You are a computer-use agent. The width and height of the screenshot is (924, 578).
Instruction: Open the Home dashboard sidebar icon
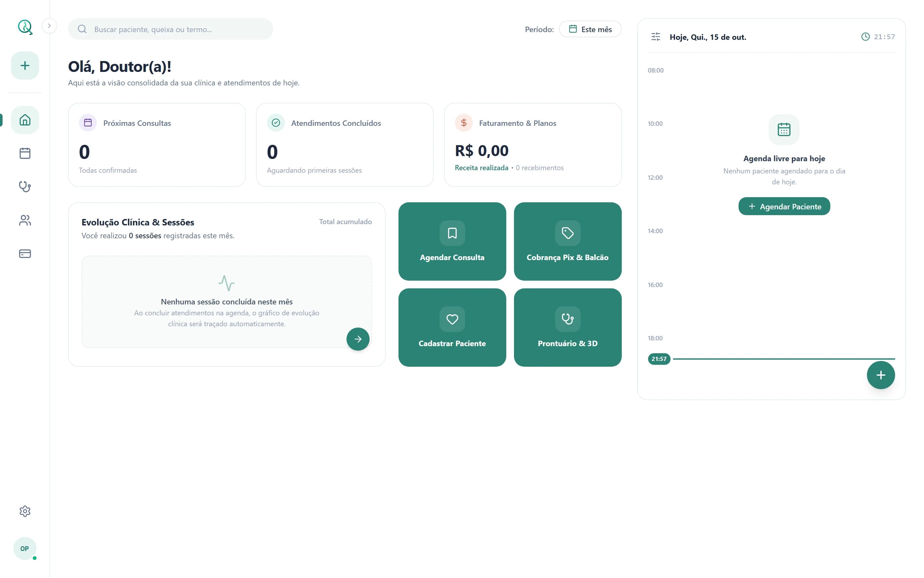[x=25, y=120]
